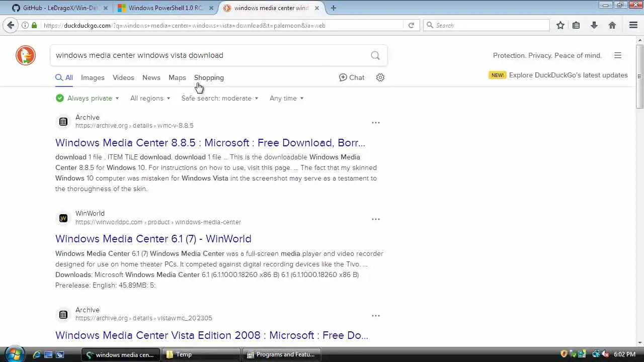Screen dimensions: 644x362
Task: Open Windows Media Center Vista Edition 2008 link
Action: (x=212, y=335)
